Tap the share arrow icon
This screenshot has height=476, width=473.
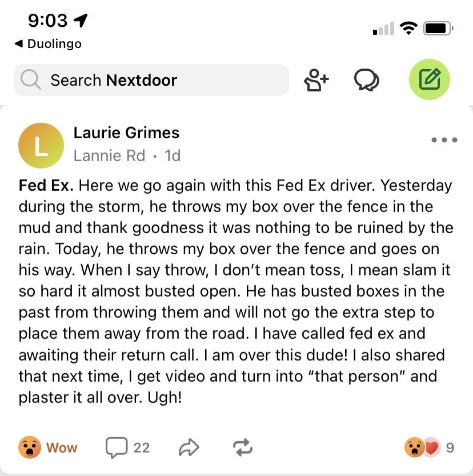(189, 448)
